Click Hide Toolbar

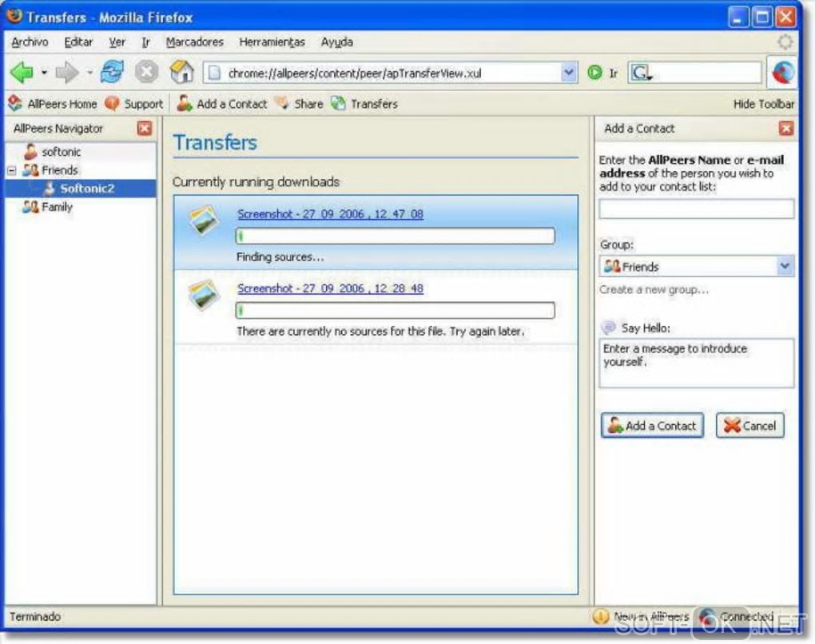pos(764,104)
